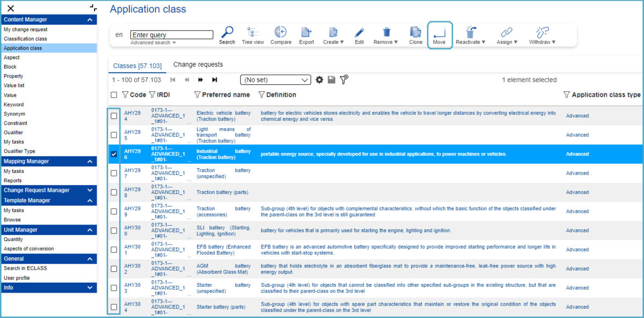644x318 pixels.
Task: Click the Enter query search field
Action: pos(172,35)
